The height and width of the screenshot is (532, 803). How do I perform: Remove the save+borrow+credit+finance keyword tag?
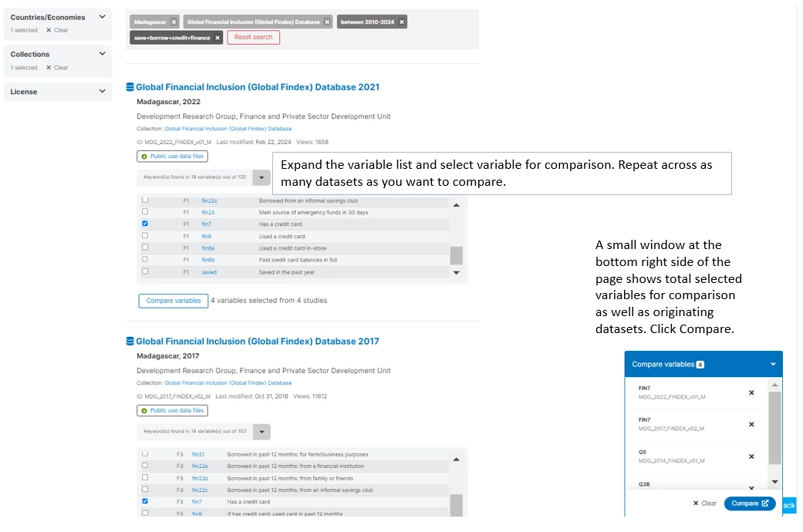[x=217, y=38]
